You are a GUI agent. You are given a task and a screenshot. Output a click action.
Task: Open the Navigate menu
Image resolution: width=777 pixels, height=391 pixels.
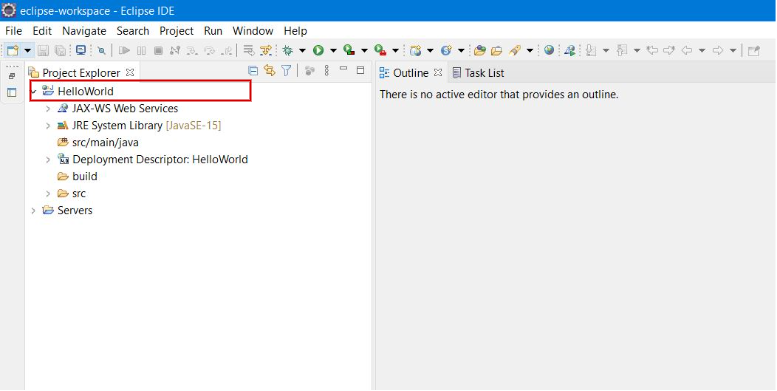coord(84,31)
